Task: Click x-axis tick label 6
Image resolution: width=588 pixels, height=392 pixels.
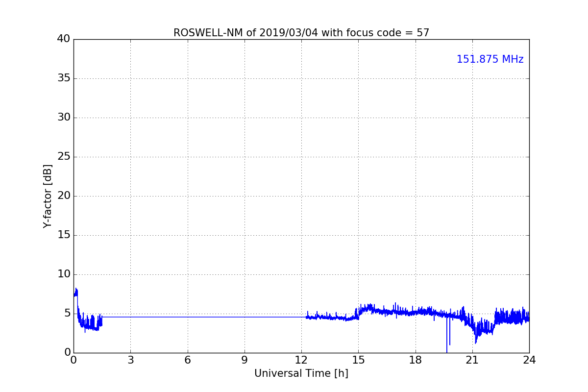Action: click(187, 360)
